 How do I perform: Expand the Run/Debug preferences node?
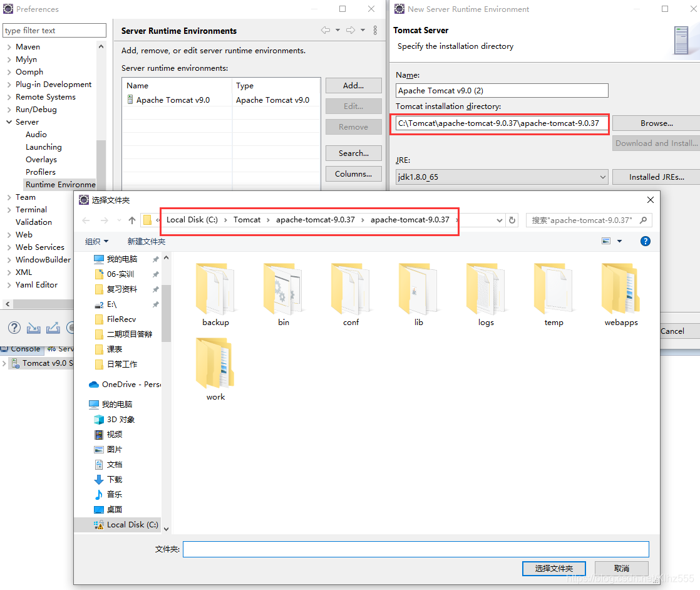[9, 110]
